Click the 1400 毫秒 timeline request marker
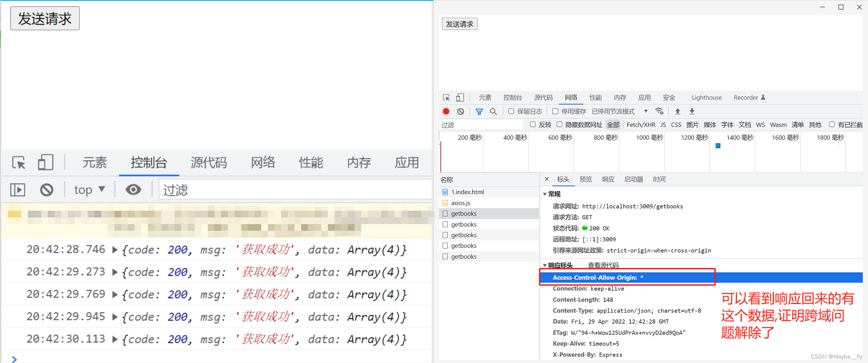The image size is (868, 363). pyautogui.click(x=718, y=146)
